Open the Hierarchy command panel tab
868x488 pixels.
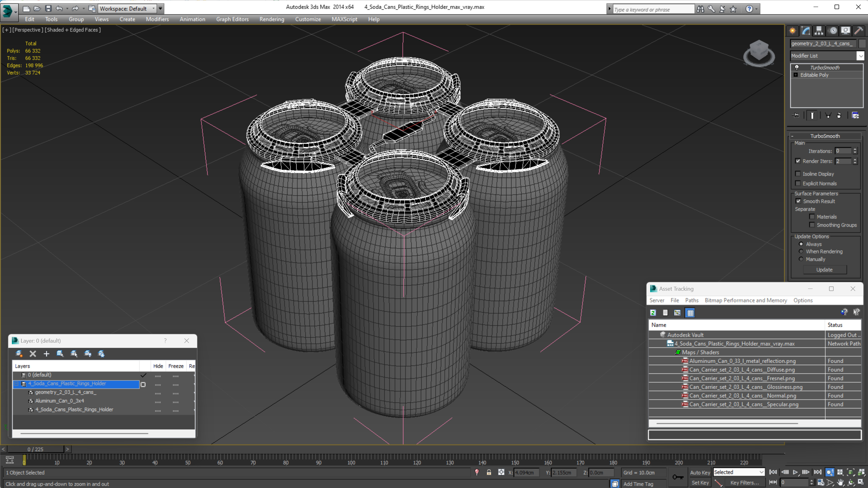819,31
